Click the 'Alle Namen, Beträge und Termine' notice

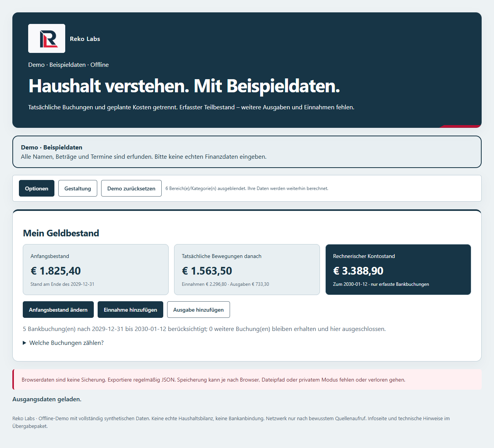144,157
